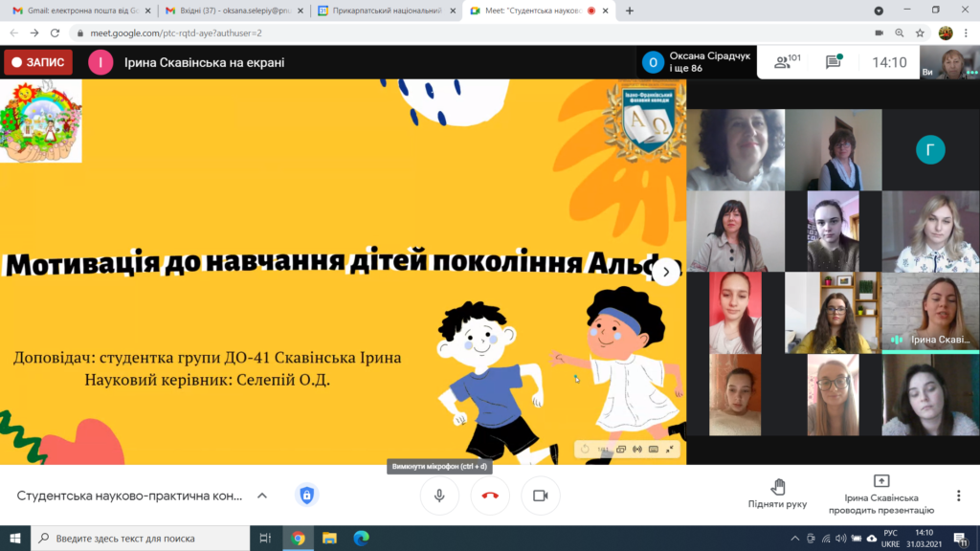Hang up with the red phone button
Screen dimensions: 980x551
pyautogui.click(x=490, y=496)
